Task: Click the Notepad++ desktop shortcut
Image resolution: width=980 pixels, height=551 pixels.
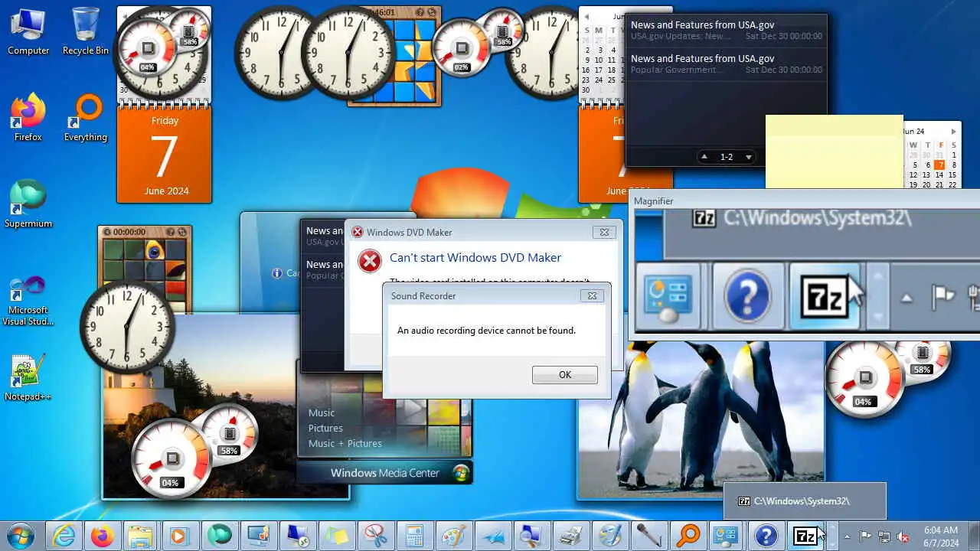Action: pyautogui.click(x=28, y=377)
